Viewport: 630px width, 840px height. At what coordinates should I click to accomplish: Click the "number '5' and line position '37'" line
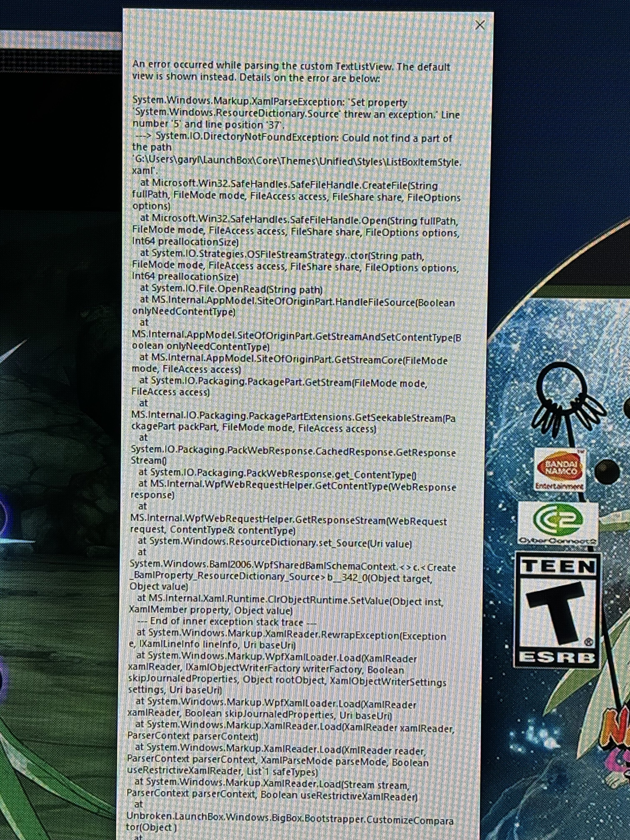(x=208, y=125)
